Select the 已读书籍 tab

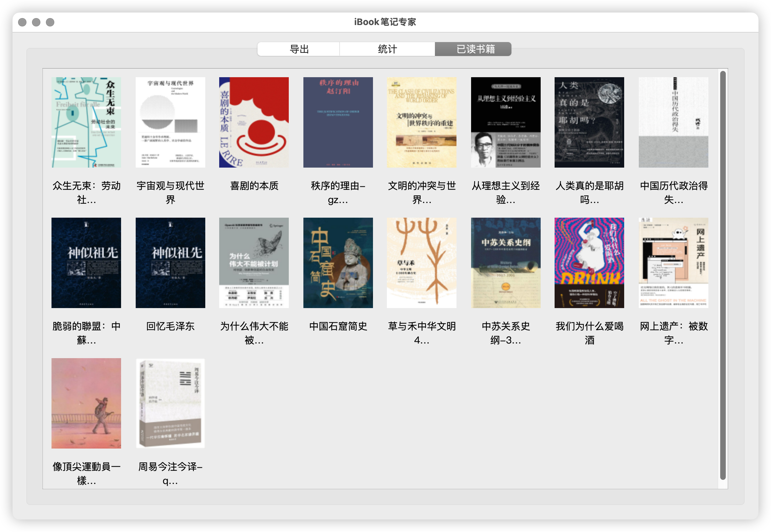(x=475, y=49)
